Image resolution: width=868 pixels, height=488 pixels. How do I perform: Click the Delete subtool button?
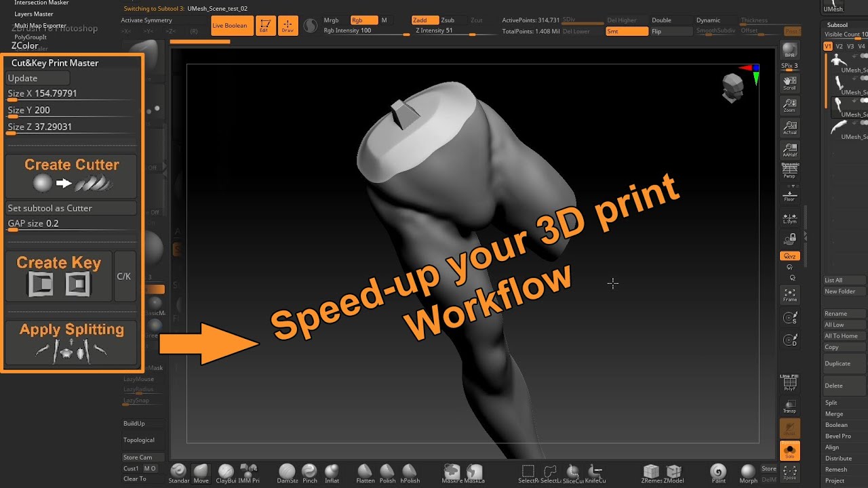pos(844,386)
